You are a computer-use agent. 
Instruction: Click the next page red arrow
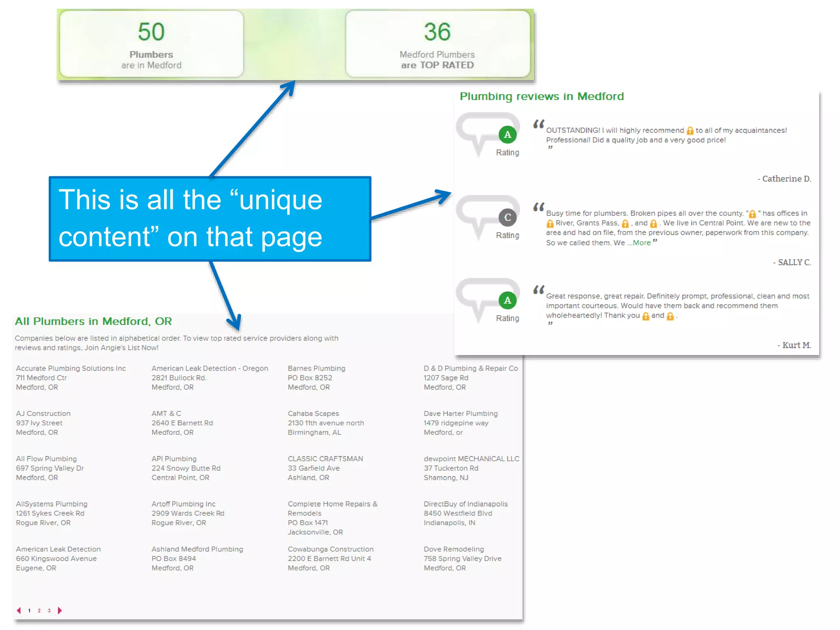point(60,610)
